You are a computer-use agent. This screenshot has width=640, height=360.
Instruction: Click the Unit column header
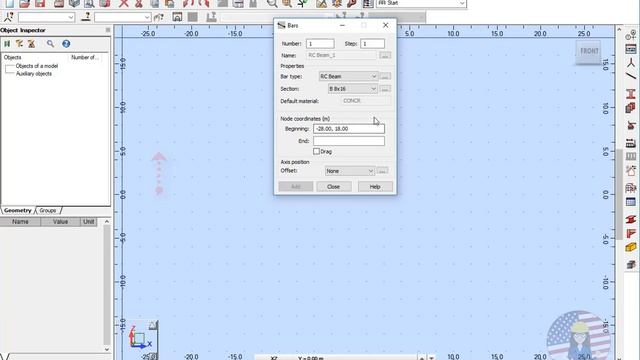click(x=89, y=222)
